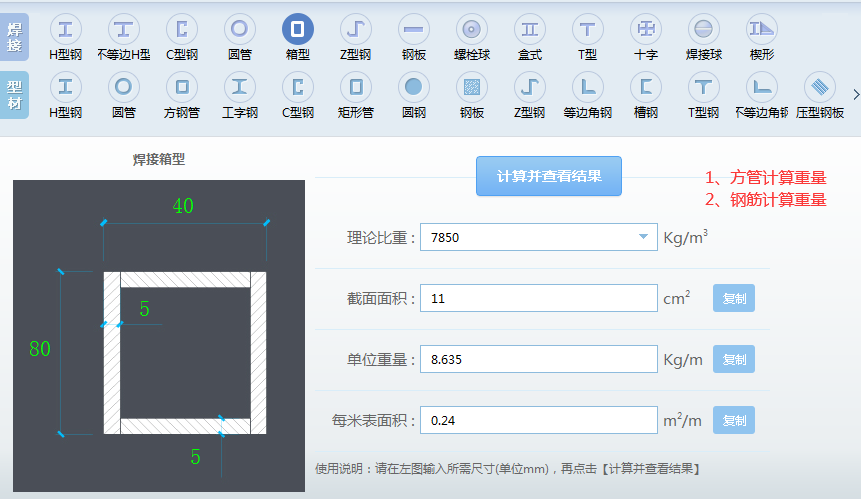861x499 pixels.
Task: Copy the 单位重量 result
Action: (734, 359)
